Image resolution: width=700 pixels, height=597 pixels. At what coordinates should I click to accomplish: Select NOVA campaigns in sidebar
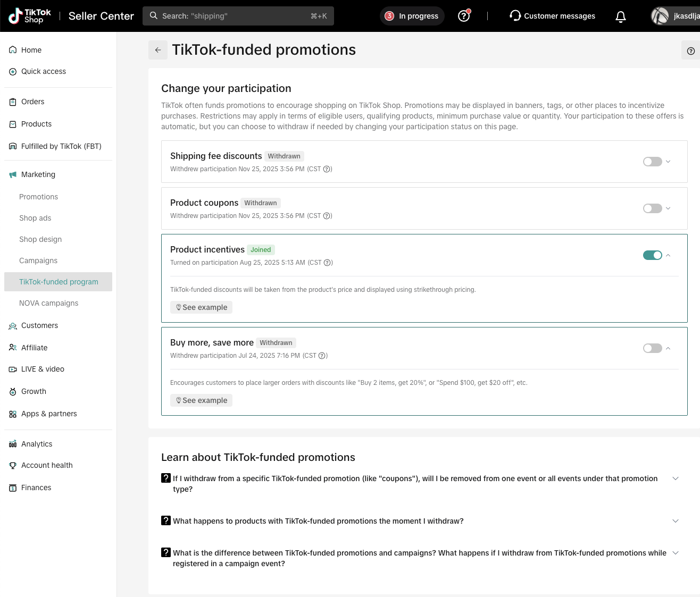[x=48, y=303]
